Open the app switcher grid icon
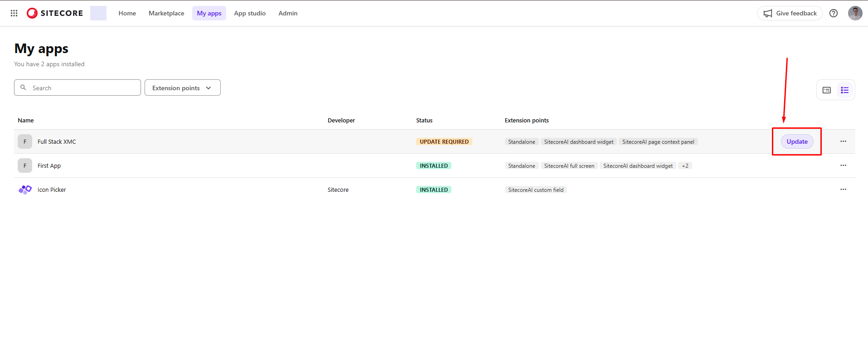The height and width of the screenshot is (360, 868). click(14, 13)
